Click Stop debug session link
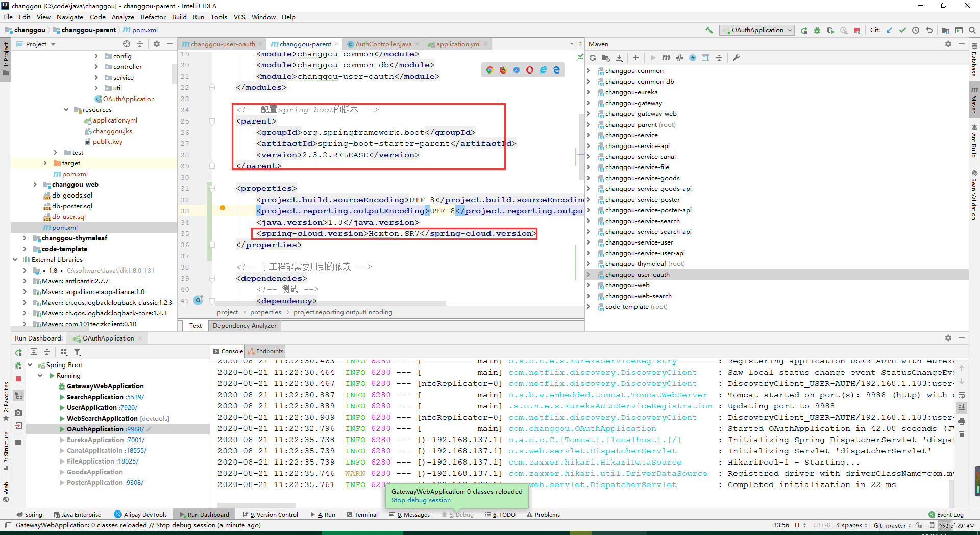This screenshot has width=980, height=535. (x=421, y=500)
